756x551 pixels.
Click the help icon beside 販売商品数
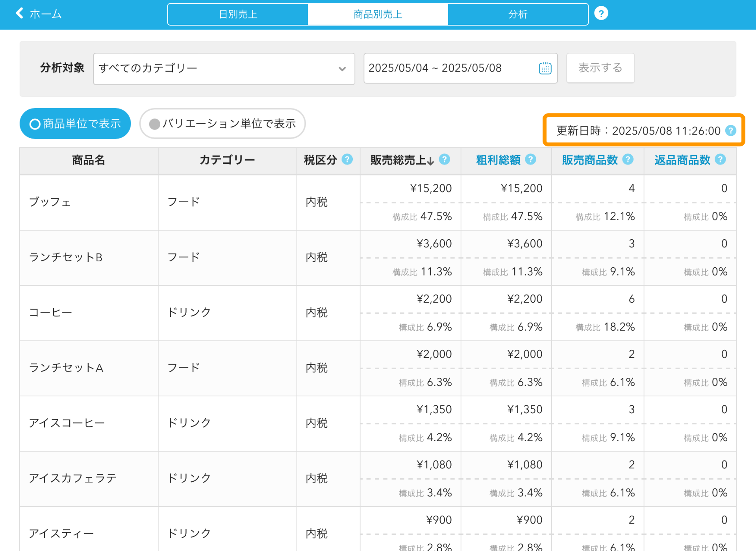(x=628, y=159)
